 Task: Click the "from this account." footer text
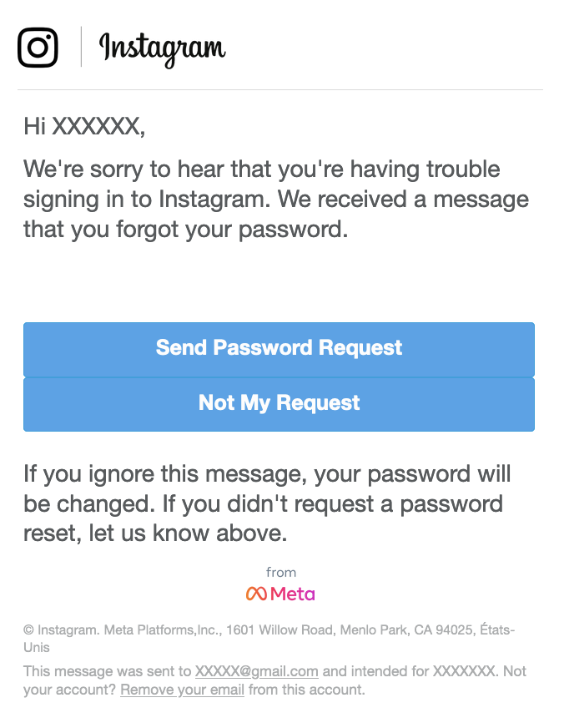point(306,690)
